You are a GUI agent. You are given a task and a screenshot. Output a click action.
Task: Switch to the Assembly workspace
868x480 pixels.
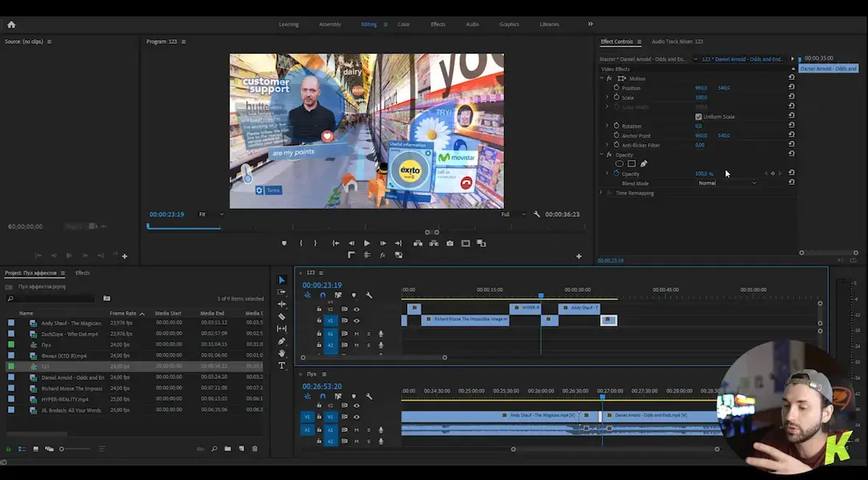tap(330, 24)
